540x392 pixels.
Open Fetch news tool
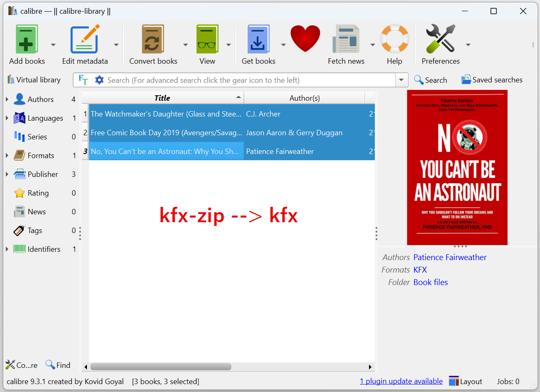pyautogui.click(x=346, y=38)
